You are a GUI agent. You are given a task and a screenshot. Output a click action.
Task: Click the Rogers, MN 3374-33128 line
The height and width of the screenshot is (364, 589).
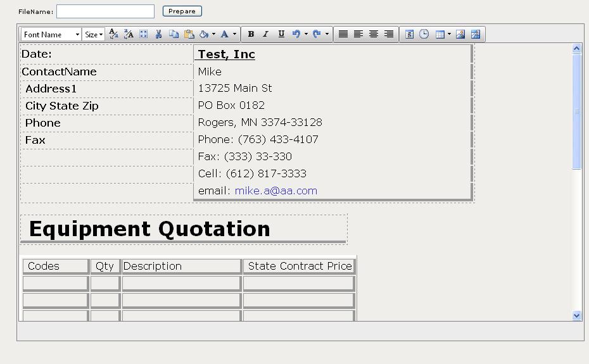click(260, 122)
